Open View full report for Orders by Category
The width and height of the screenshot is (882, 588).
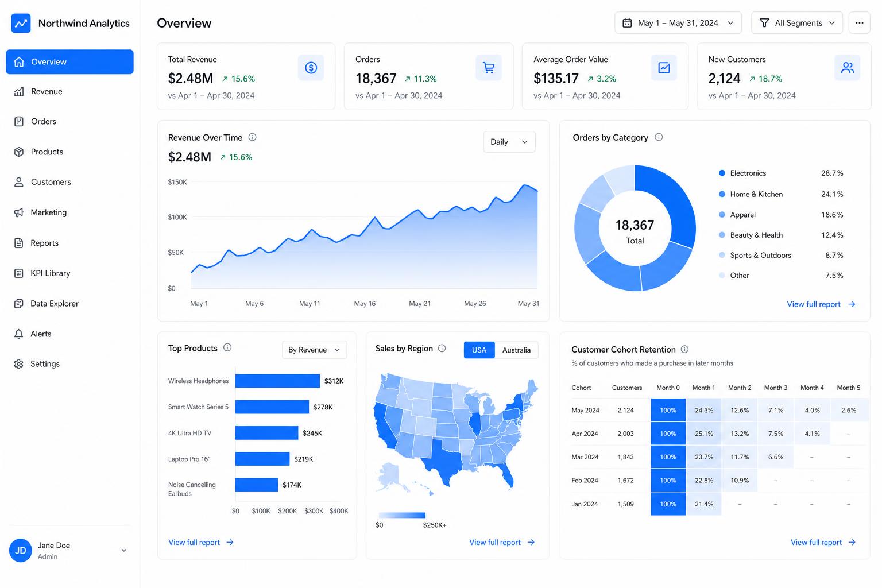821,304
